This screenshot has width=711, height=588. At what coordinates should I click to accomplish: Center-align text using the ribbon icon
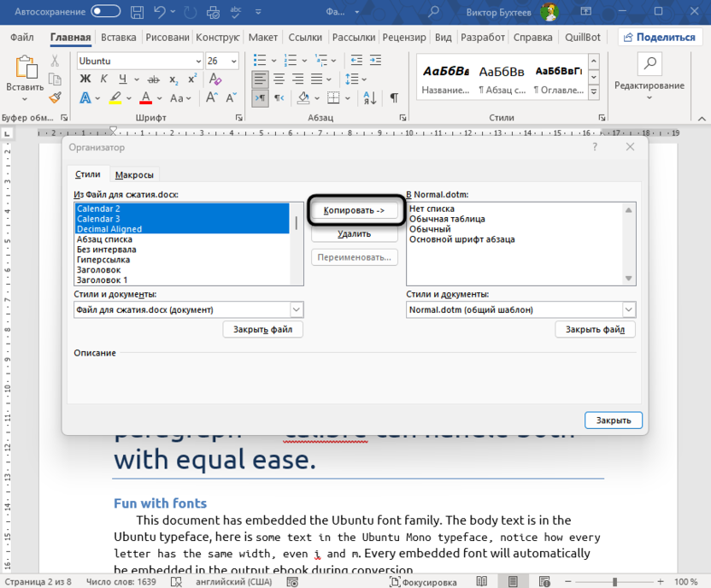pyautogui.click(x=280, y=79)
